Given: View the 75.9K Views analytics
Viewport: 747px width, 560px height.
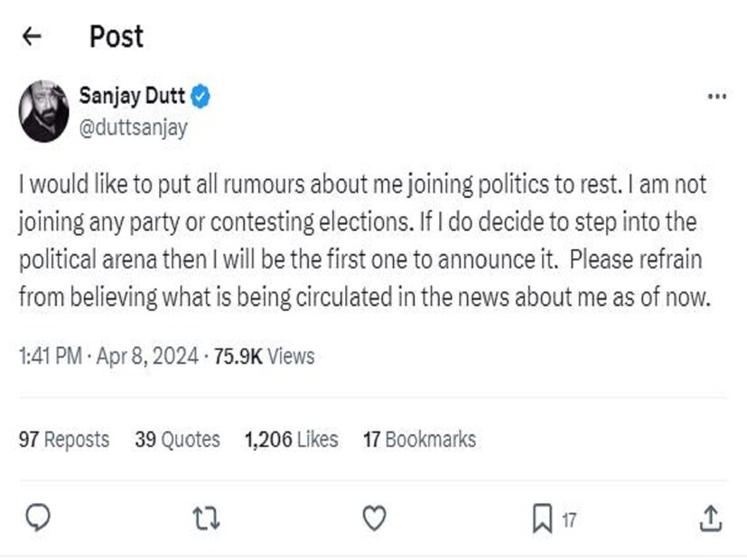Looking at the screenshot, I should (x=264, y=357).
